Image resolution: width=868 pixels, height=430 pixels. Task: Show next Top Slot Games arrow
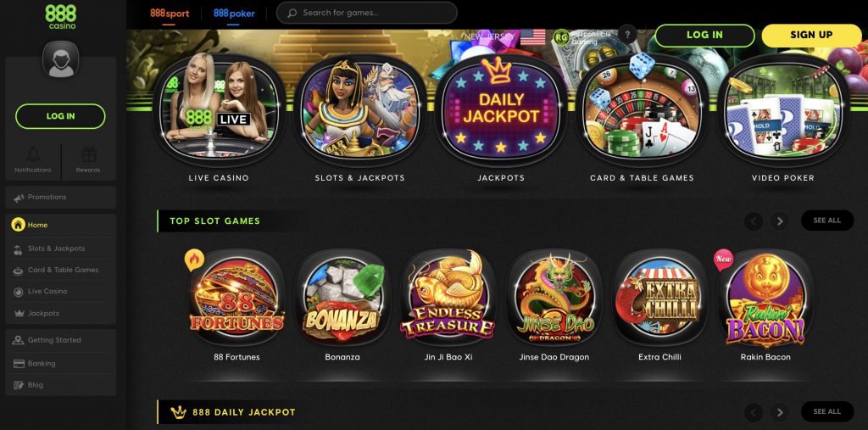tap(780, 221)
